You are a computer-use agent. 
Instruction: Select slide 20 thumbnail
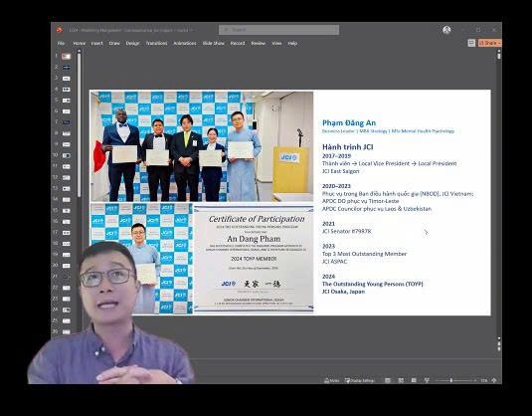(67, 266)
